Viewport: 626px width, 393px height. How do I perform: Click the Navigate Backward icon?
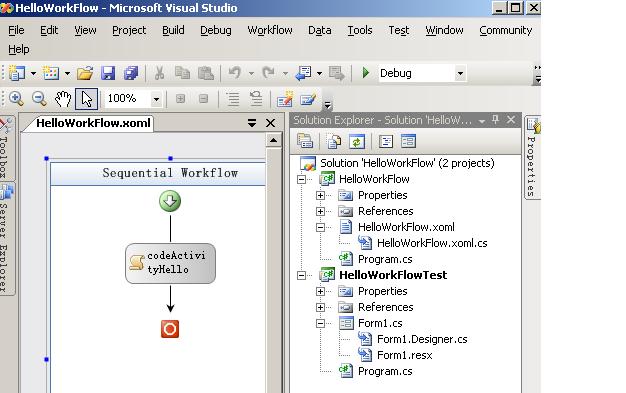303,73
